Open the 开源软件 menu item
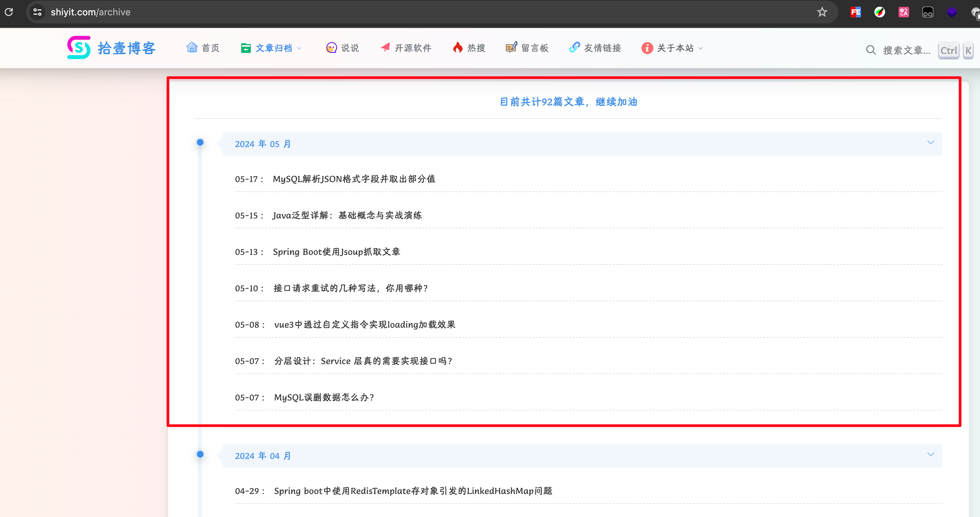This screenshot has height=517, width=980. pyautogui.click(x=412, y=48)
